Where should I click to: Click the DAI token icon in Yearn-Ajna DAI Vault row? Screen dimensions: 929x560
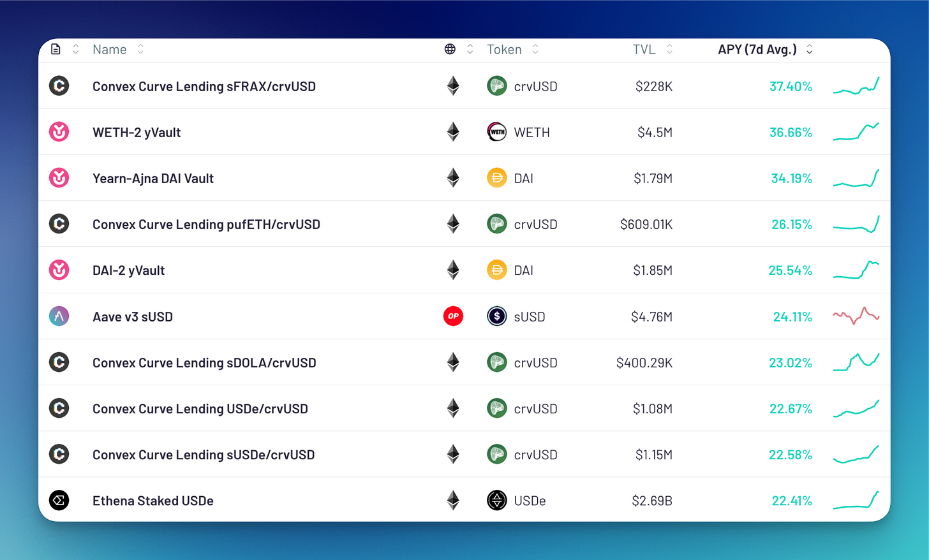[496, 178]
